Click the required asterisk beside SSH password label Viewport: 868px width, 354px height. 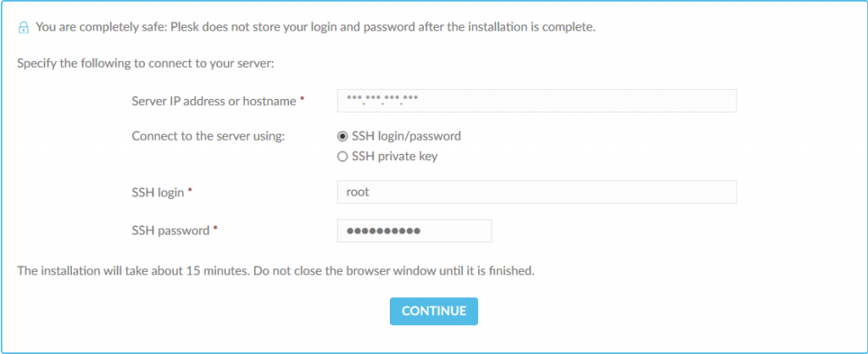(x=215, y=229)
